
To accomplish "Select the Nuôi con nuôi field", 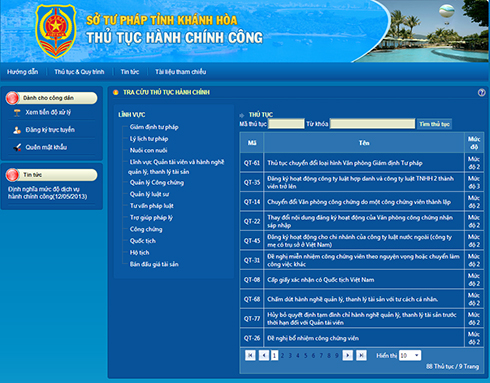I will 149,150.
